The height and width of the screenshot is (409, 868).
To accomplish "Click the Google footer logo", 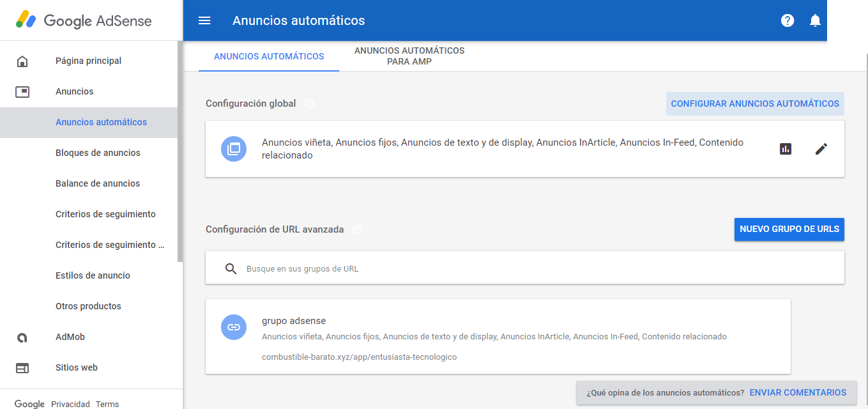I will coord(29,404).
